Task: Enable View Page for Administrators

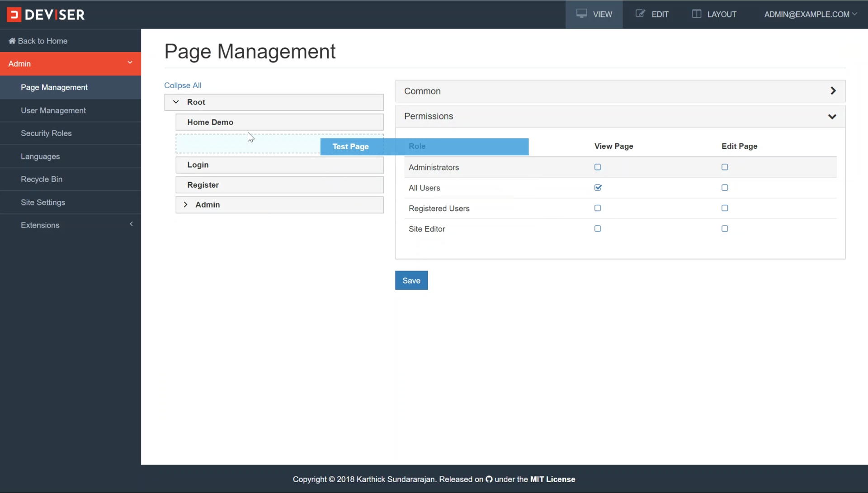Action: click(x=598, y=167)
